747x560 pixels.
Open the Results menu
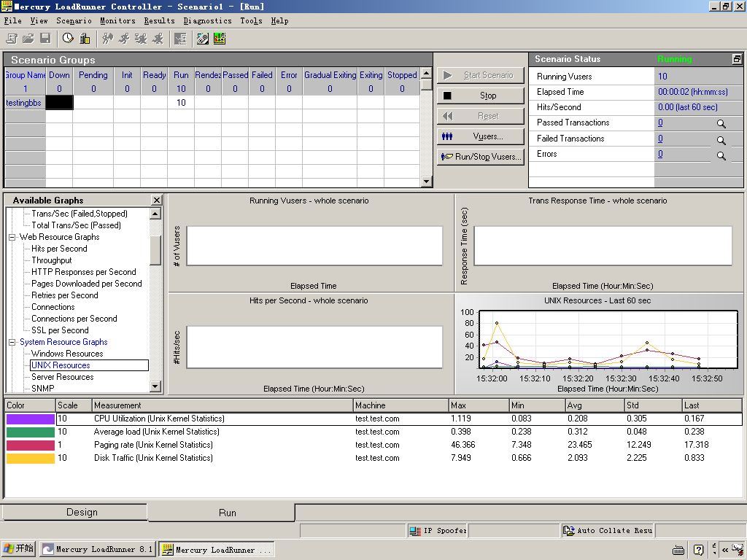click(159, 21)
